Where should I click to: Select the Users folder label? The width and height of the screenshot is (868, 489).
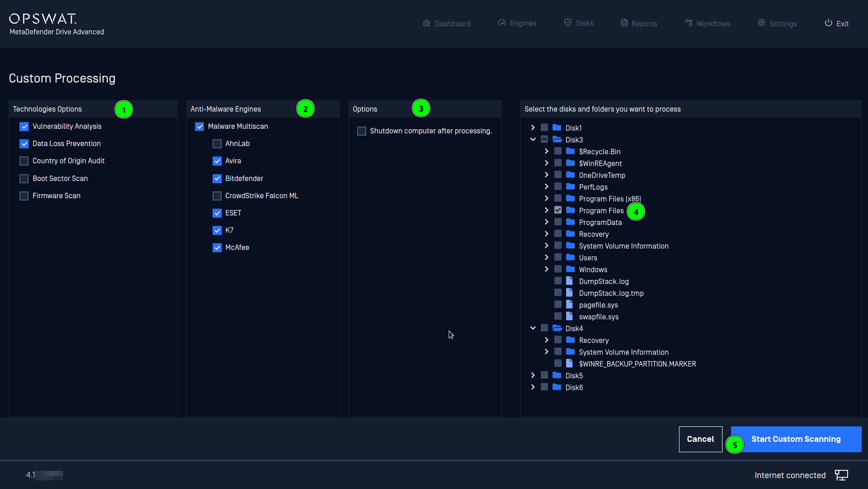pyautogui.click(x=588, y=258)
